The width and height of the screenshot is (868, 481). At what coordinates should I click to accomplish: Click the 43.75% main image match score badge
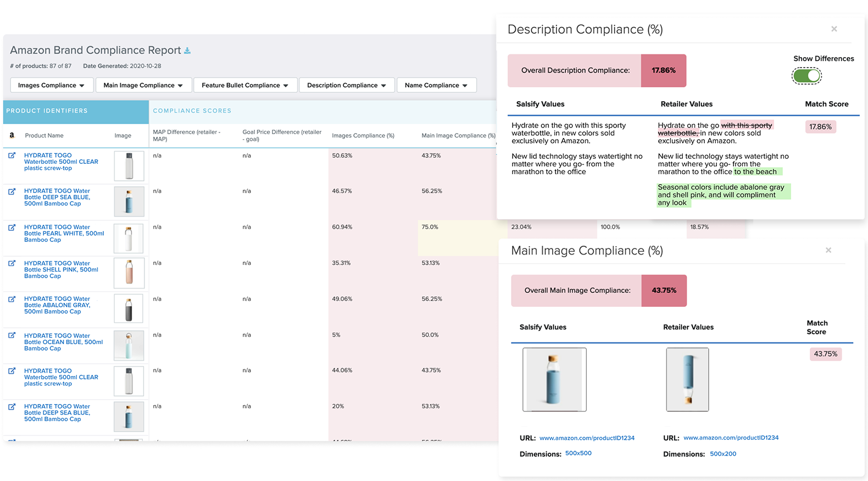point(826,354)
